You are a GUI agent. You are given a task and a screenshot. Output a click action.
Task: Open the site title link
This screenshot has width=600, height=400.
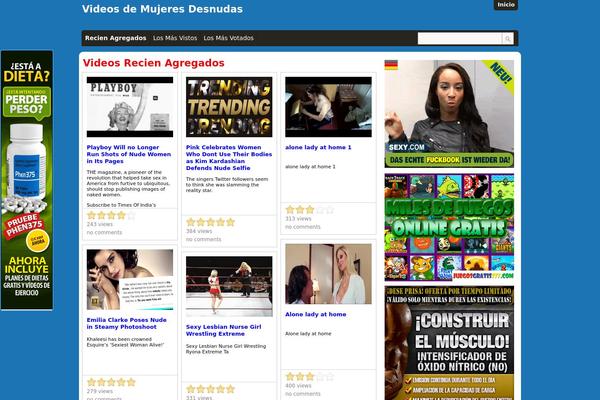tap(162, 9)
